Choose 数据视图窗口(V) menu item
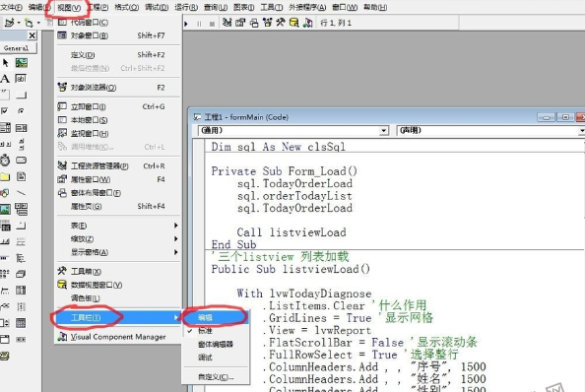 (118, 285)
